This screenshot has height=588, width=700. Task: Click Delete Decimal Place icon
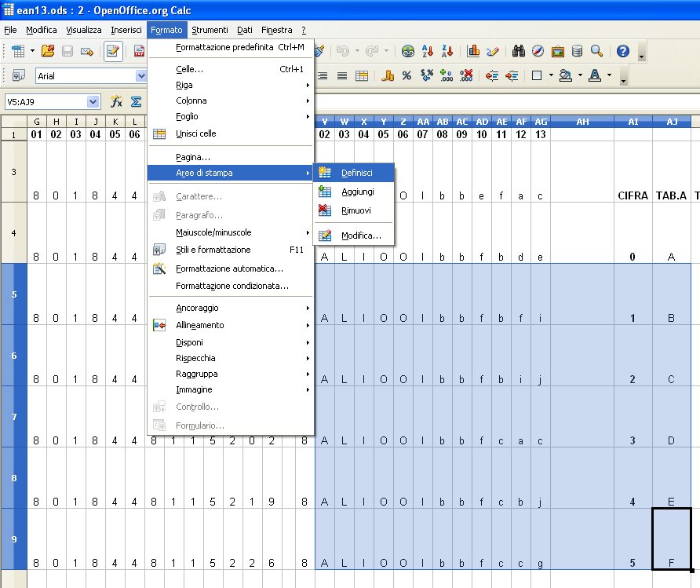(x=466, y=75)
